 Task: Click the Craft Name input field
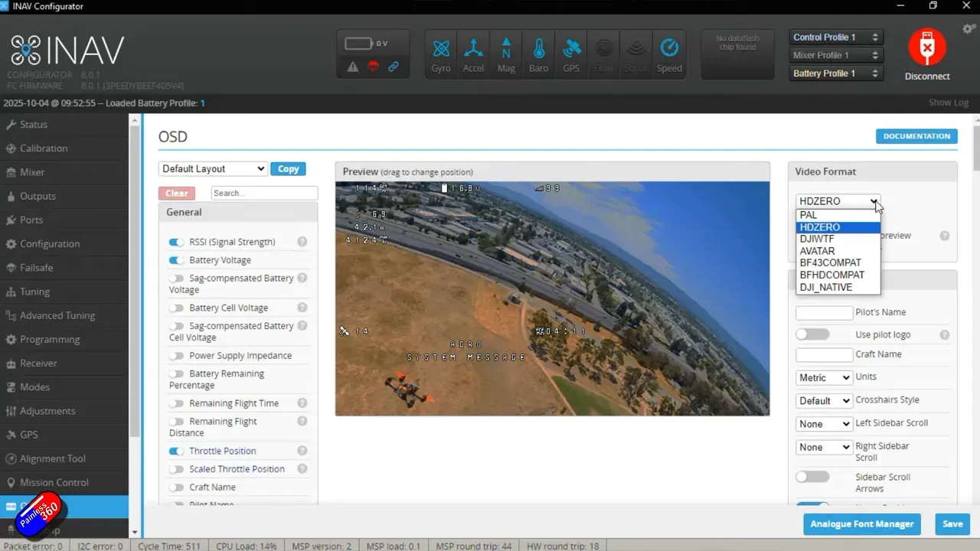(824, 355)
